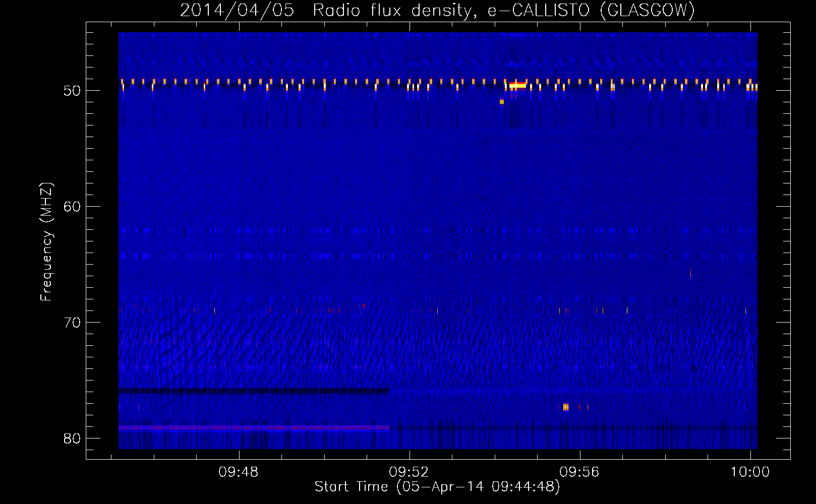Click the 80 frequency tick label
The width and height of the screenshot is (816, 504).
coord(72,438)
